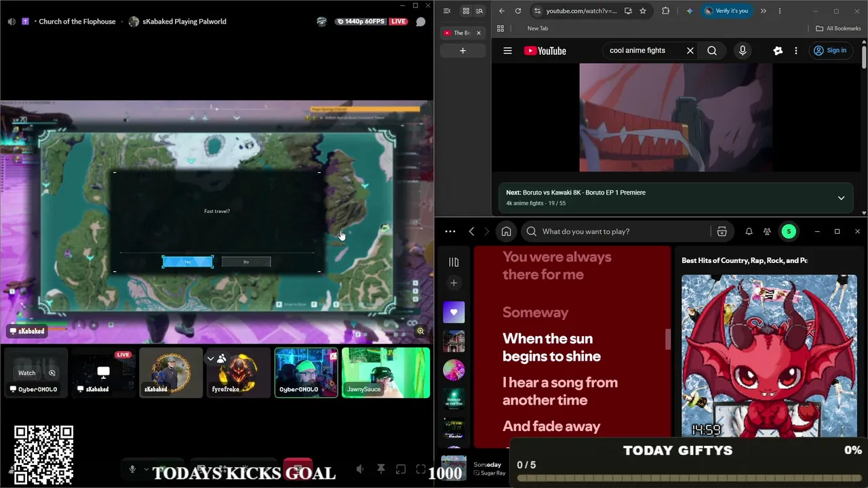Viewport: 868px width, 488px height.
Task: Bookmark this page with the star
Action: pyautogui.click(x=643, y=11)
